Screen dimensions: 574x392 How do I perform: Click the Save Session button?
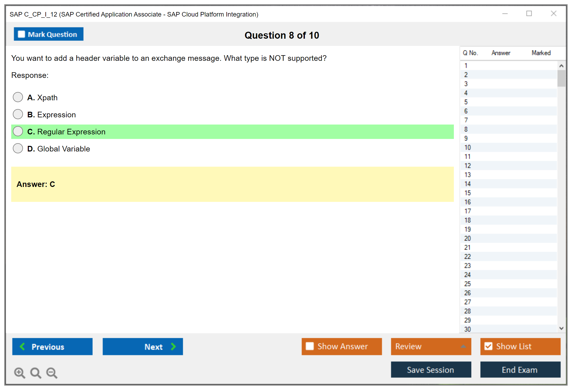point(431,370)
